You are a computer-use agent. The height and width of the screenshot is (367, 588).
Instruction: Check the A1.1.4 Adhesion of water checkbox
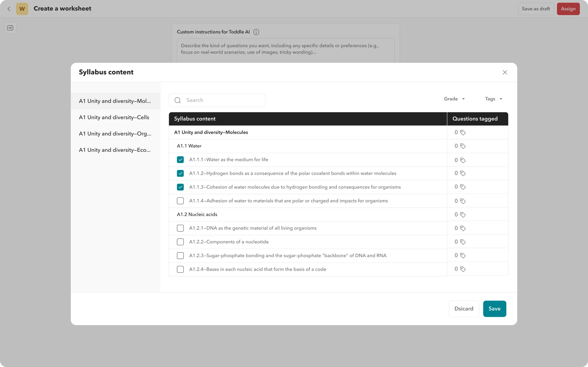click(x=180, y=201)
